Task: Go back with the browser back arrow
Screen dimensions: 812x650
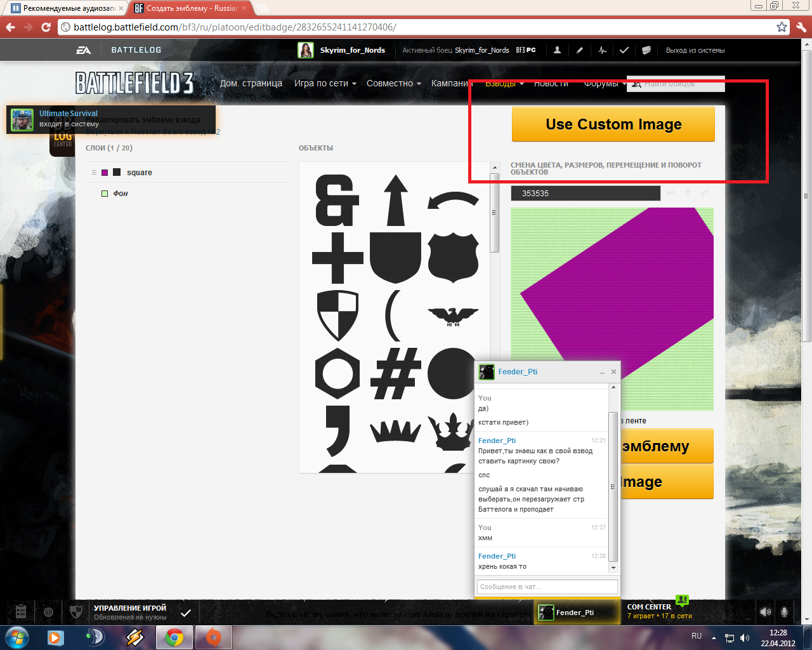Action: coord(10,27)
